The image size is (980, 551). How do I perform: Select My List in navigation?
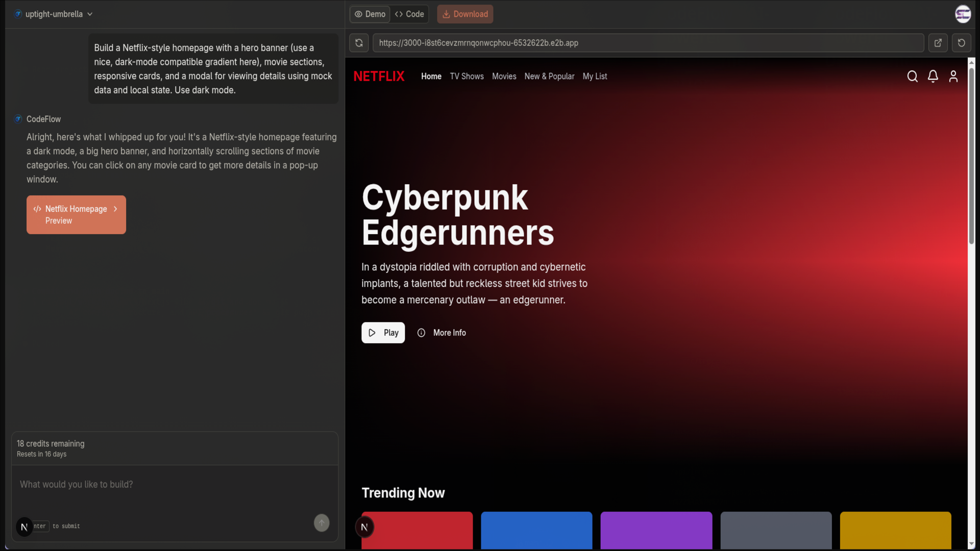pyautogui.click(x=595, y=77)
